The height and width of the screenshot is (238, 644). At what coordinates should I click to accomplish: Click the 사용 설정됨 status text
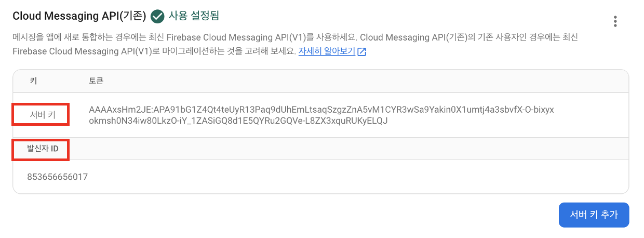coord(194,16)
